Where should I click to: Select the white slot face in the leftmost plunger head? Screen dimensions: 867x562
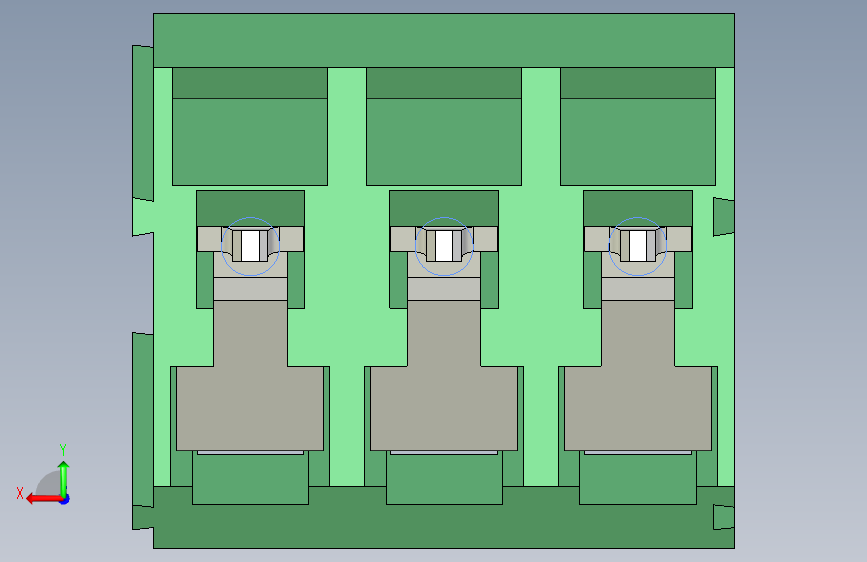click(250, 246)
